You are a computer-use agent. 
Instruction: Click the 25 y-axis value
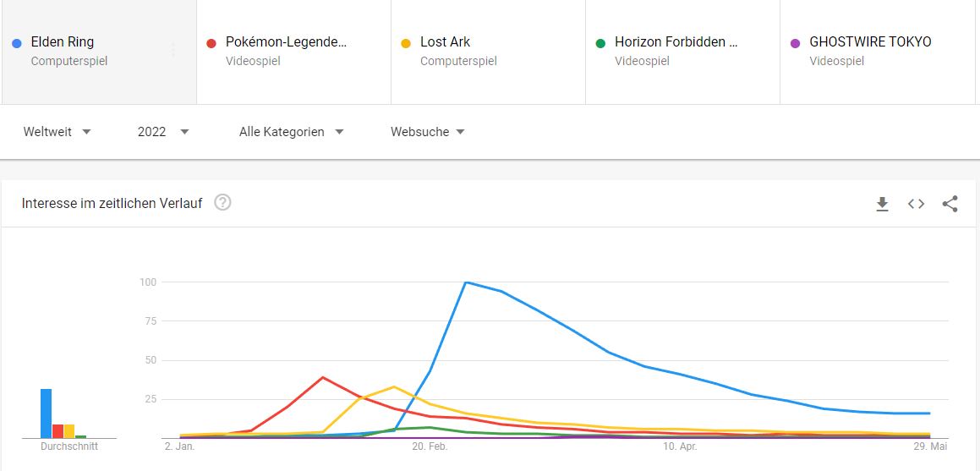pyautogui.click(x=151, y=399)
